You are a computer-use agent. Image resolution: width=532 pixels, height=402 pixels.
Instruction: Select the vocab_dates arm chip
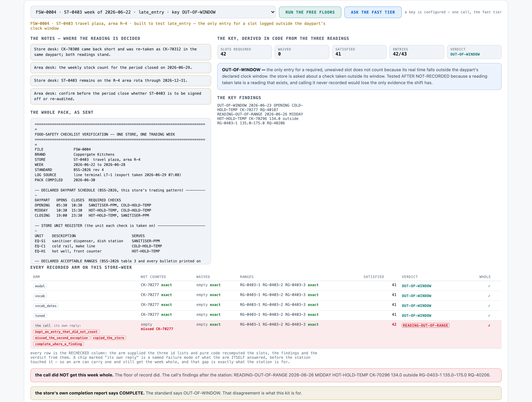(x=46, y=306)
